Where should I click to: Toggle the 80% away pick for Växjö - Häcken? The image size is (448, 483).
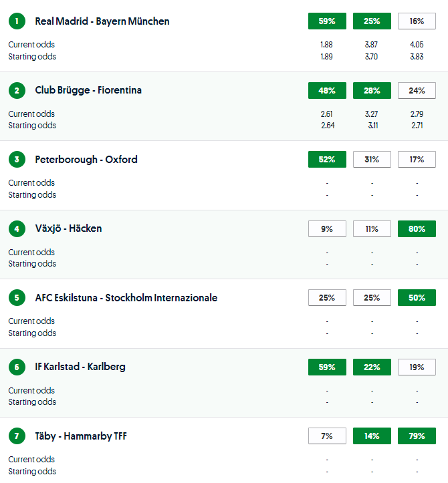[x=417, y=228]
